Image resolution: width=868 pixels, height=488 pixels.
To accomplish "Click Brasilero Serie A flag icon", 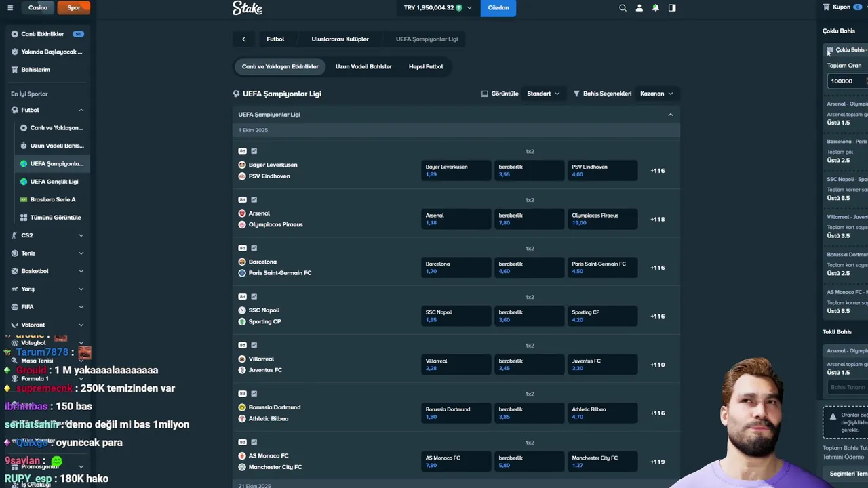I will tap(24, 199).
